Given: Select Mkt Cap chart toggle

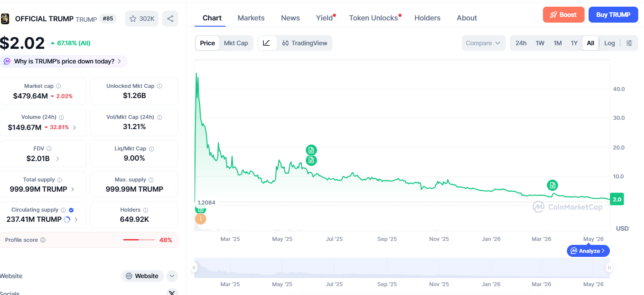Looking at the screenshot, I should pos(236,43).
